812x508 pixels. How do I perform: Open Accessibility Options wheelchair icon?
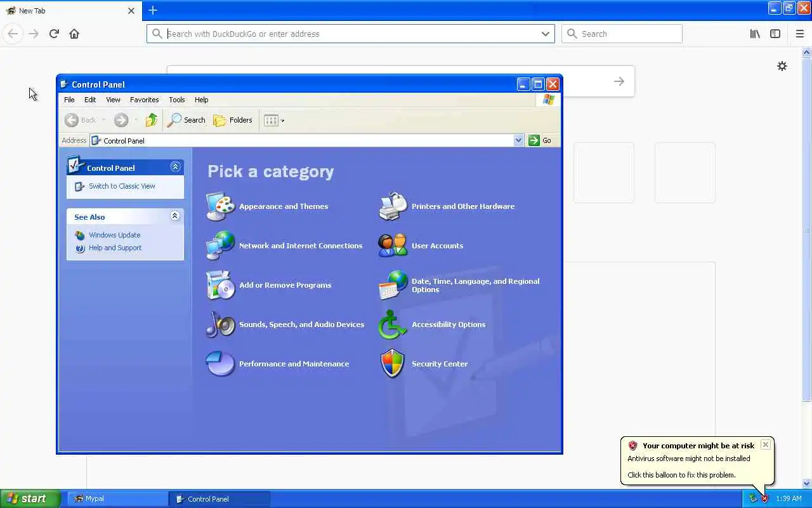coord(393,324)
